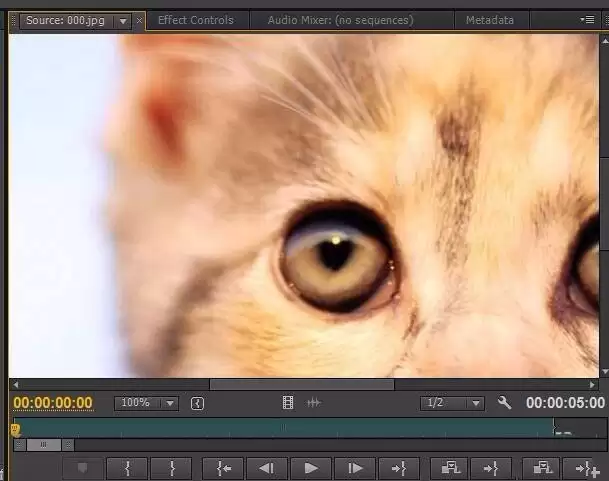The height and width of the screenshot is (481, 609).
Task: Step back one frame
Action: [x=267, y=468]
